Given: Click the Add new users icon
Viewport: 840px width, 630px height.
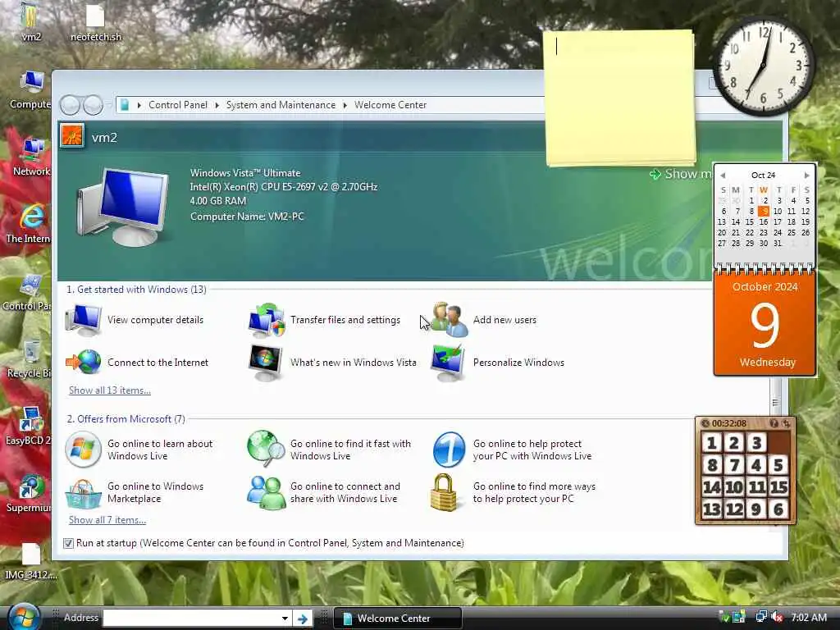Looking at the screenshot, I should tap(449, 320).
